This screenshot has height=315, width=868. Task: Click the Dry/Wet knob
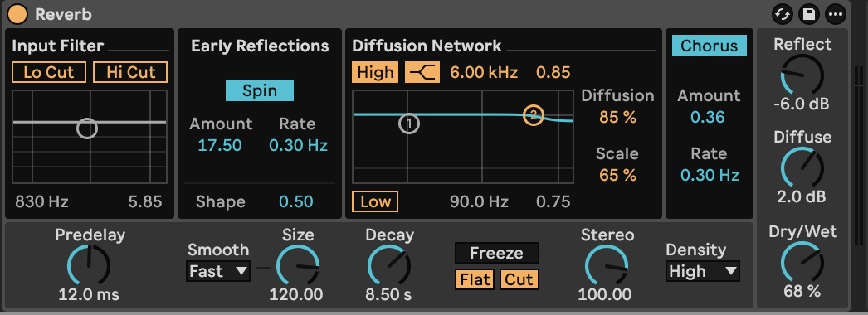pyautogui.click(x=802, y=261)
